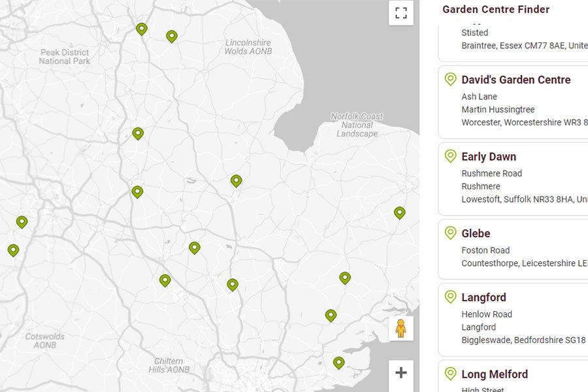Toggle fullscreen map view
This screenshot has width=588, height=392.
point(400,13)
